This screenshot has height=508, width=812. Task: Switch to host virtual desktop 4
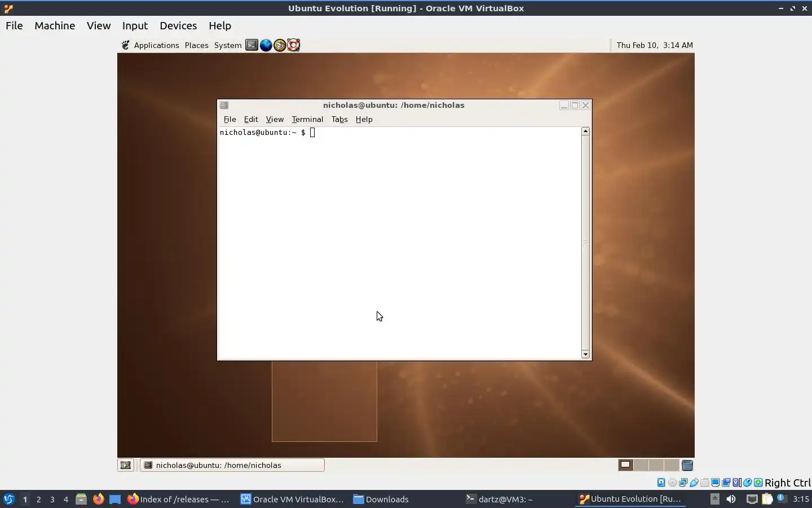[65, 499]
